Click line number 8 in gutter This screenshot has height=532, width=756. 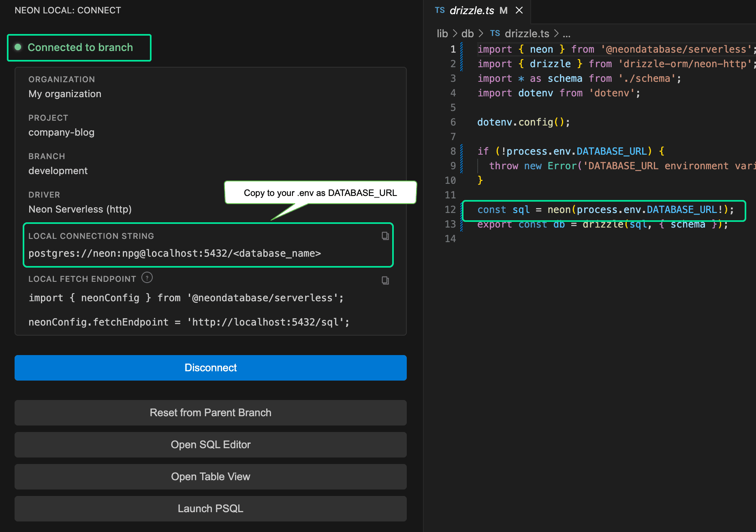(x=453, y=151)
